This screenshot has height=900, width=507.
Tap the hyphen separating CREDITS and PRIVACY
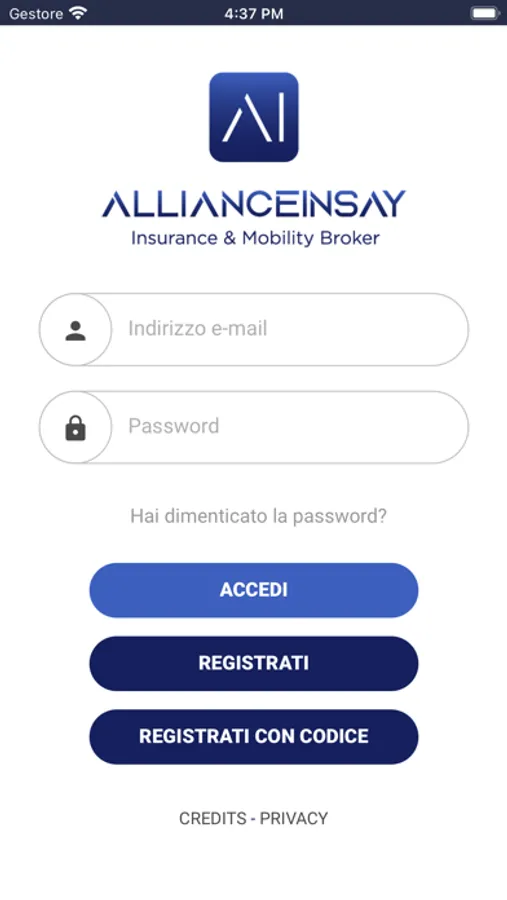pyautogui.click(x=253, y=818)
